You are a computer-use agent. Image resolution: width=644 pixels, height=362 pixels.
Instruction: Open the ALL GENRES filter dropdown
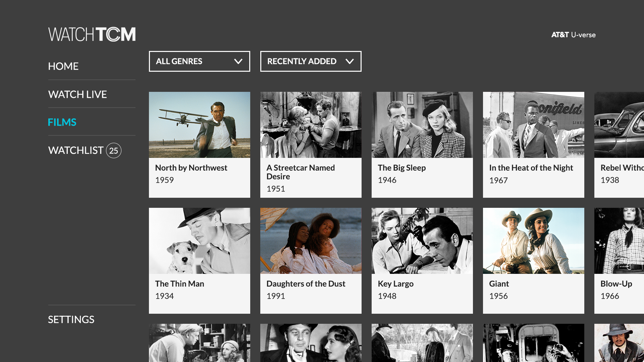[199, 61]
